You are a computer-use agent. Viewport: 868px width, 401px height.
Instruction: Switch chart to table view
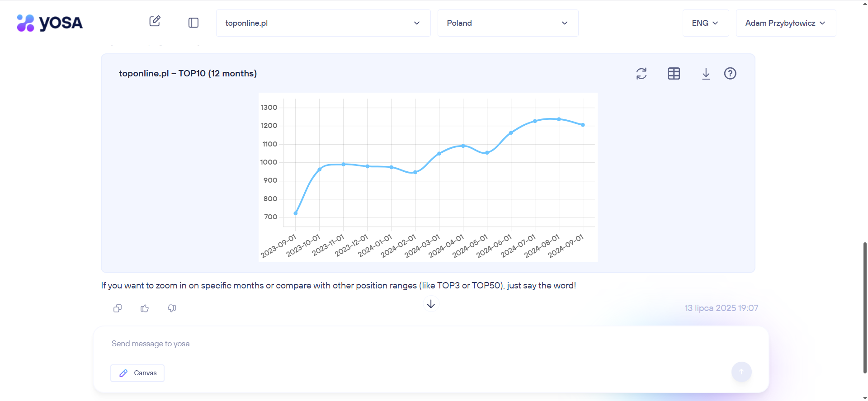pyautogui.click(x=674, y=74)
